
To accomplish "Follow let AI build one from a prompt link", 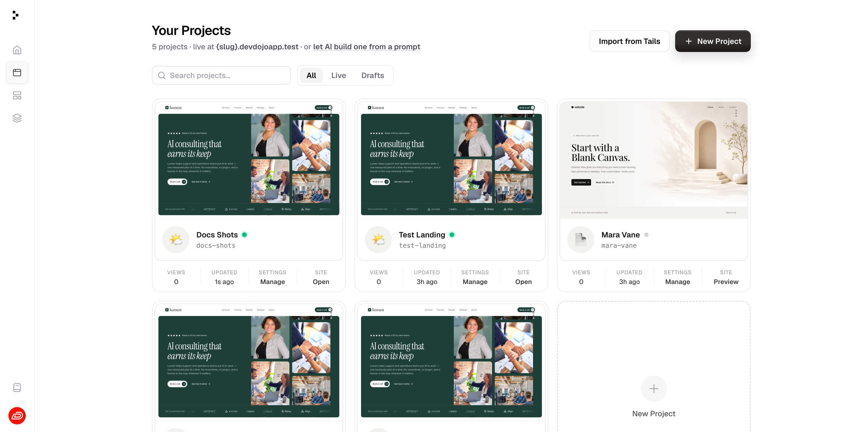I will (x=367, y=47).
